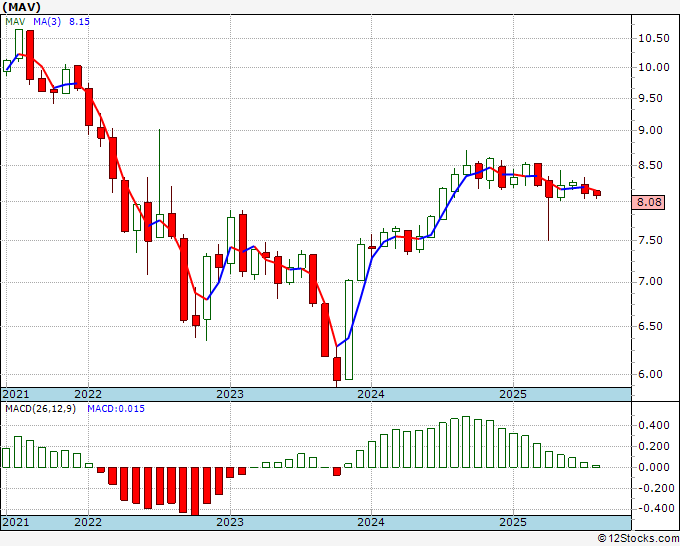Click 2021 on the price chart timeline

click(x=16, y=394)
